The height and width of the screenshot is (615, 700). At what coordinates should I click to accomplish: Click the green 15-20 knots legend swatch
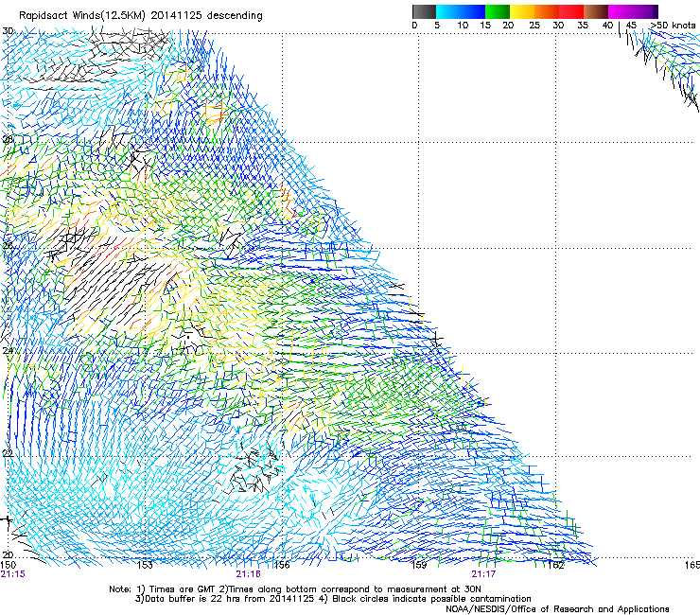pyautogui.click(x=498, y=11)
